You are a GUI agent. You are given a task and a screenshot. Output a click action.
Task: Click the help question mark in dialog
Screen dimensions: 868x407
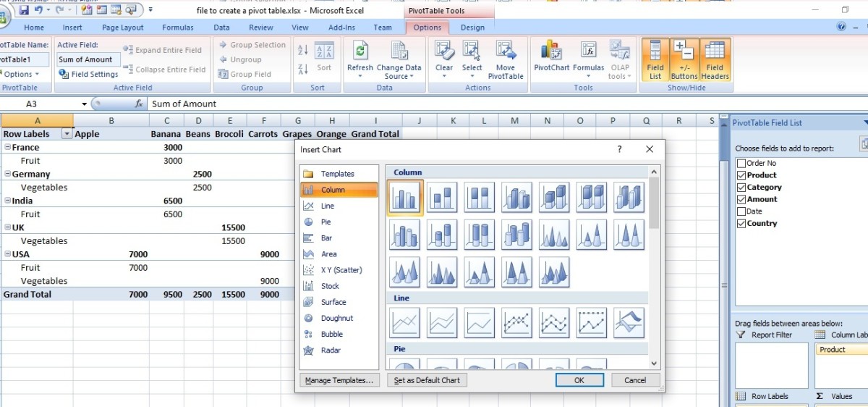point(619,149)
